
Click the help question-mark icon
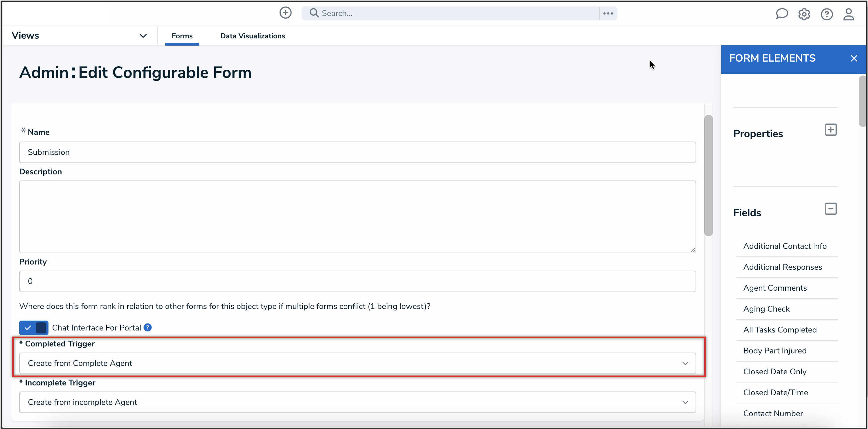tap(827, 14)
